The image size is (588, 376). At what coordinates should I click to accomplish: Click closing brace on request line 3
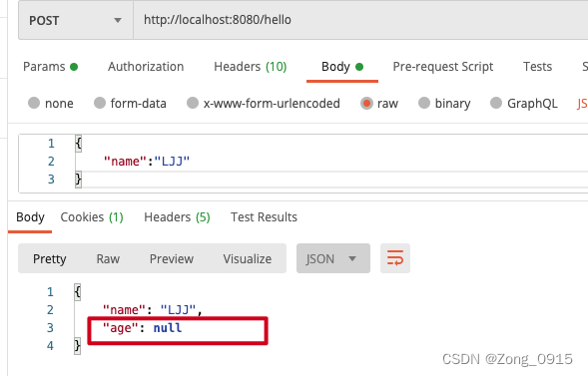click(x=79, y=179)
